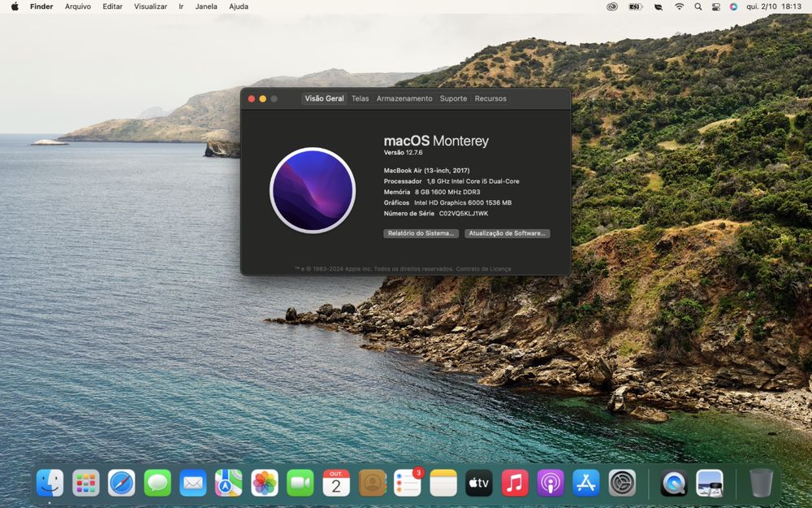Image resolution: width=812 pixels, height=508 pixels.
Task: Open Control Center in menu bar
Action: pyautogui.click(x=715, y=7)
